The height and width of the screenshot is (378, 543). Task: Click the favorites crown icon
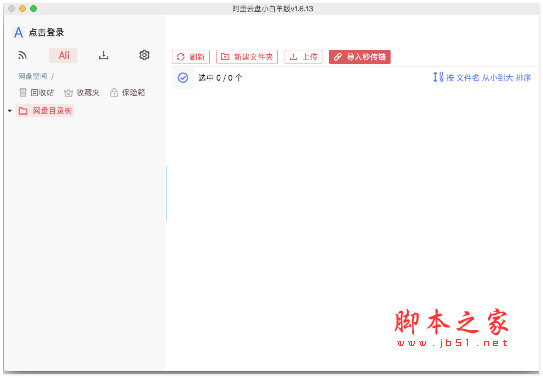pos(68,92)
